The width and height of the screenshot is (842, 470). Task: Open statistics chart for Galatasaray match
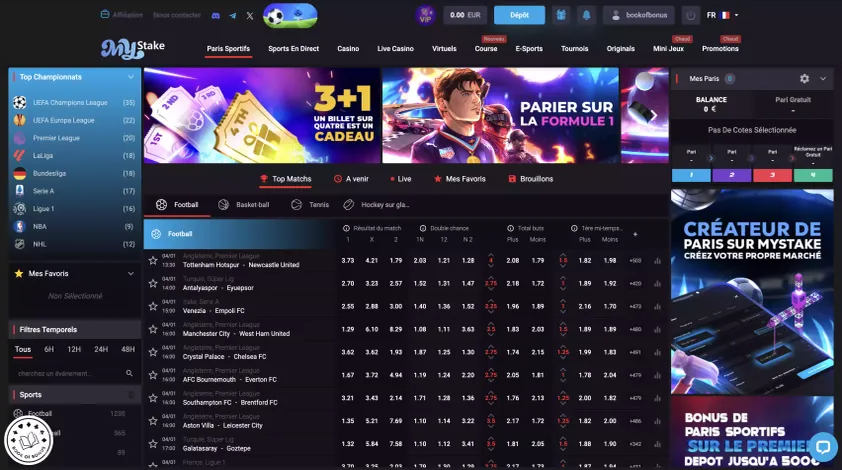(657, 444)
